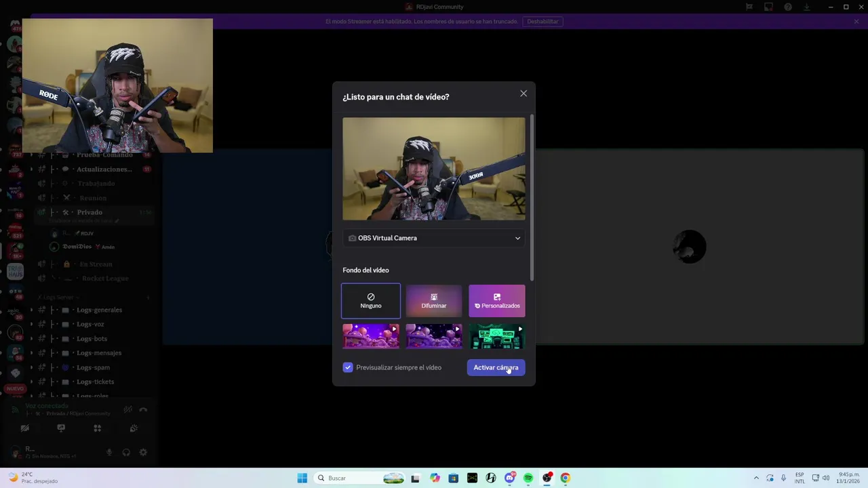Image resolution: width=868 pixels, height=488 pixels.
Task: Start screen share from voice panel
Action: tap(61, 428)
